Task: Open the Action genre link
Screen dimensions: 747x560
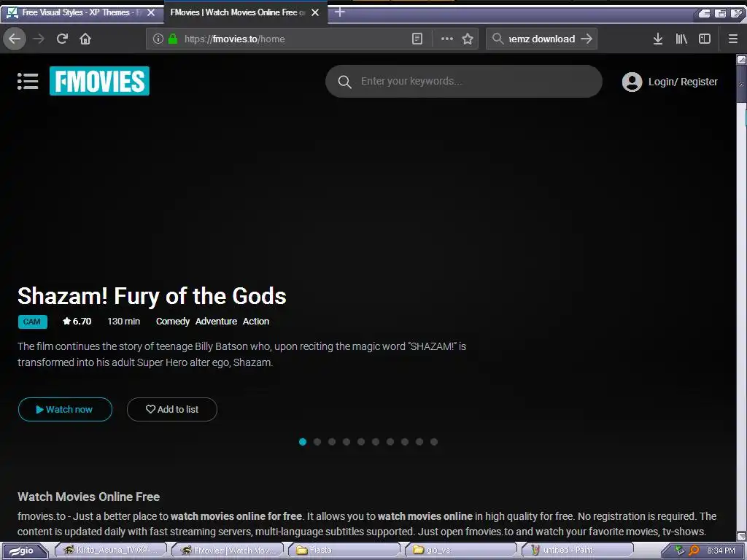Action: pyautogui.click(x=256, y=322)
